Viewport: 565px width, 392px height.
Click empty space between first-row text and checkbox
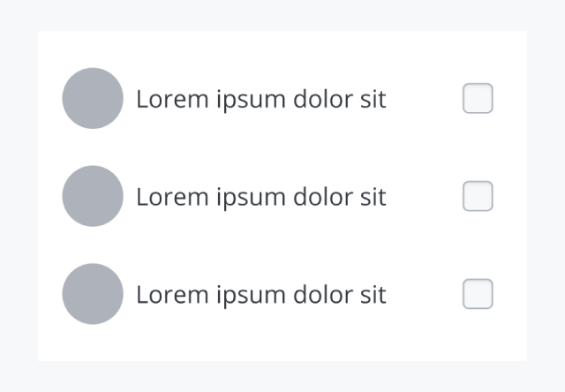424,99
